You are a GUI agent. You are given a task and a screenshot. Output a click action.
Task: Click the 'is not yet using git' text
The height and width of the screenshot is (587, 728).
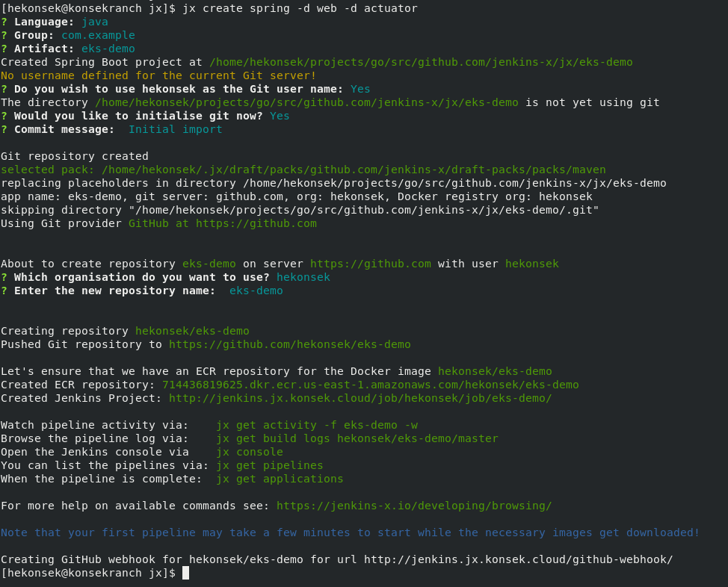[593, 102]
